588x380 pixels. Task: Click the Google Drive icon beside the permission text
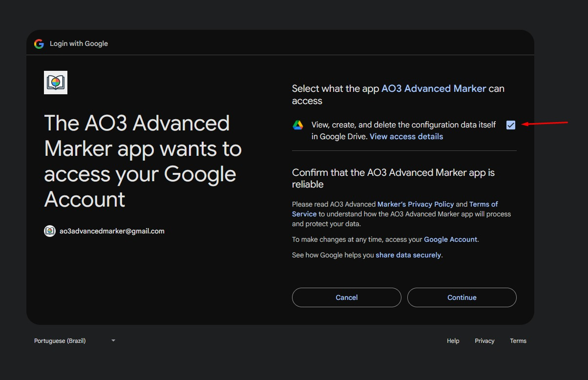[x=298, y=125]
